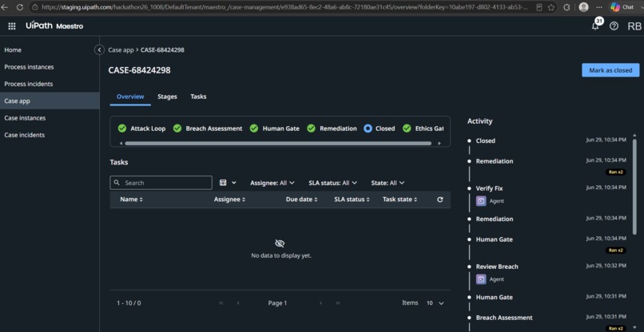The height and width of the screenshot is (332, 644).
Task: Open the reader view icon in address bar
Action: click(x=539, y=7)
